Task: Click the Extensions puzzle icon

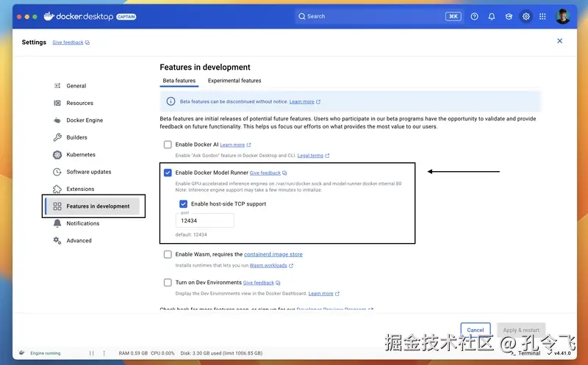Action: [x=57, y=189]
